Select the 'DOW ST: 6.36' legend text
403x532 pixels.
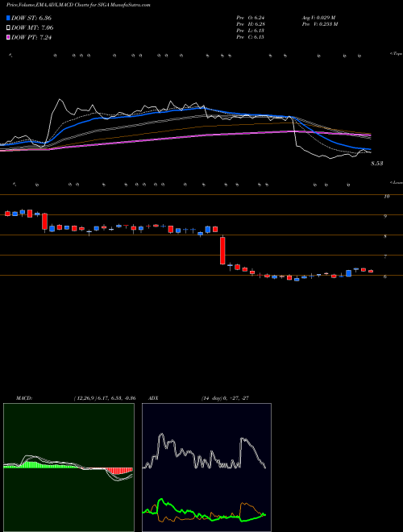click(x=31, y=19)
